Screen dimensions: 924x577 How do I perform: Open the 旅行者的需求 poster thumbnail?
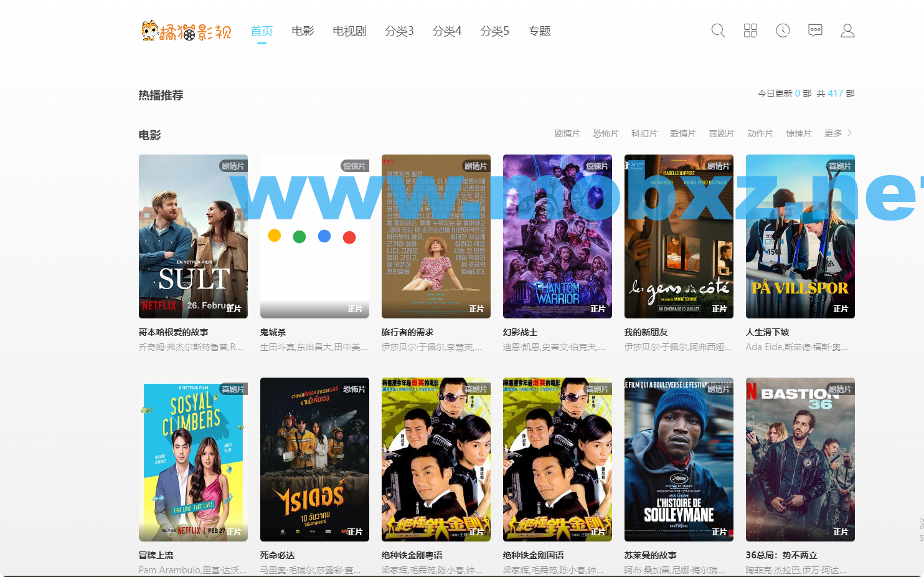point(436,236)
